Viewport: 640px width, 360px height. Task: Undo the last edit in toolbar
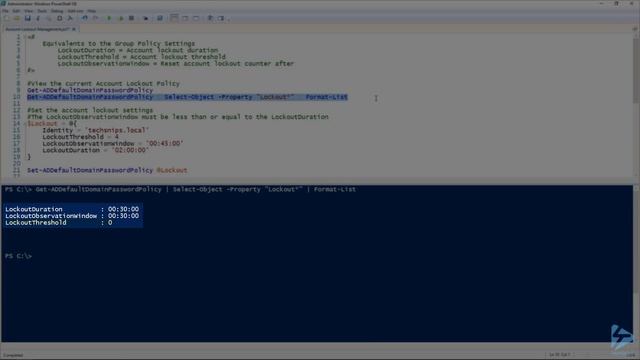(x=84, y=18)
